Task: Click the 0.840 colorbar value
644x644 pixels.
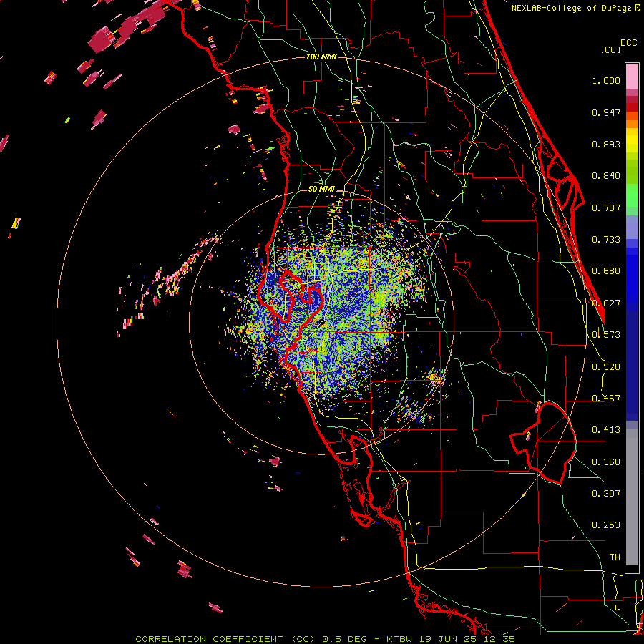Action: [x=606, y=176]
